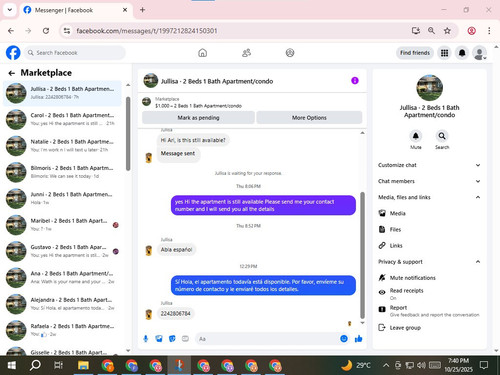Viewport: 500px width, 375px height.
Task: Send a voice clip with microphone icon
Action: click(146, 339)
